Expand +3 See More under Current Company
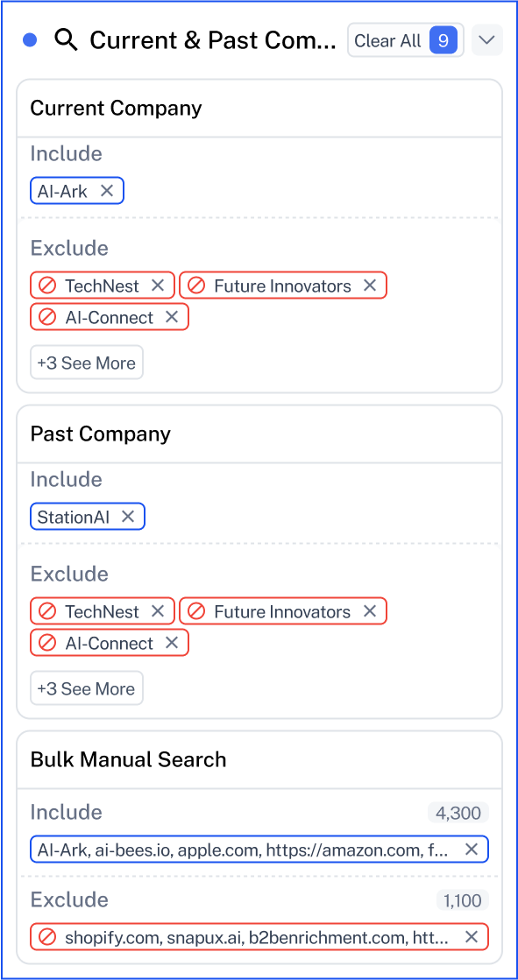 pyautogui.click(x=87, y=363)
